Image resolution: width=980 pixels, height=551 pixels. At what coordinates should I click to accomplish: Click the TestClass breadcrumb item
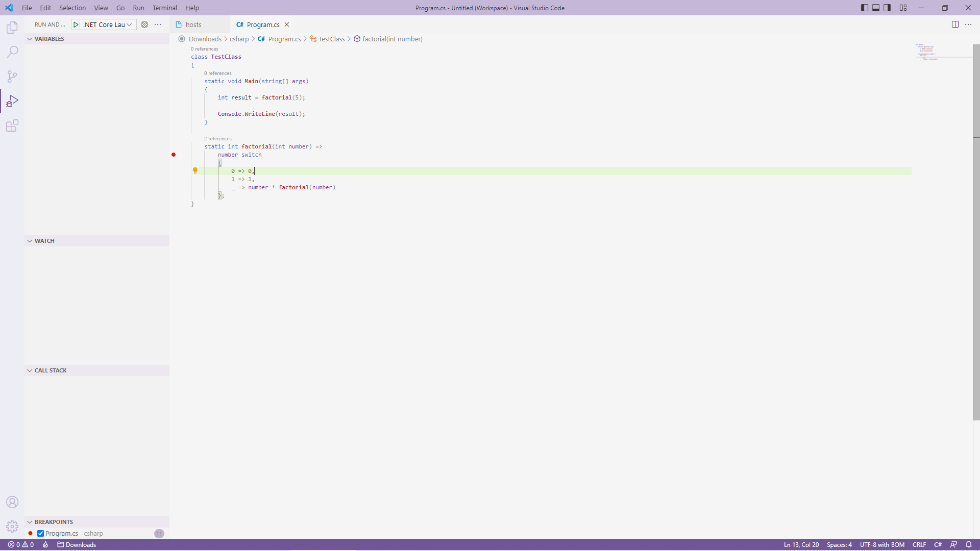[x=331, y=39]
